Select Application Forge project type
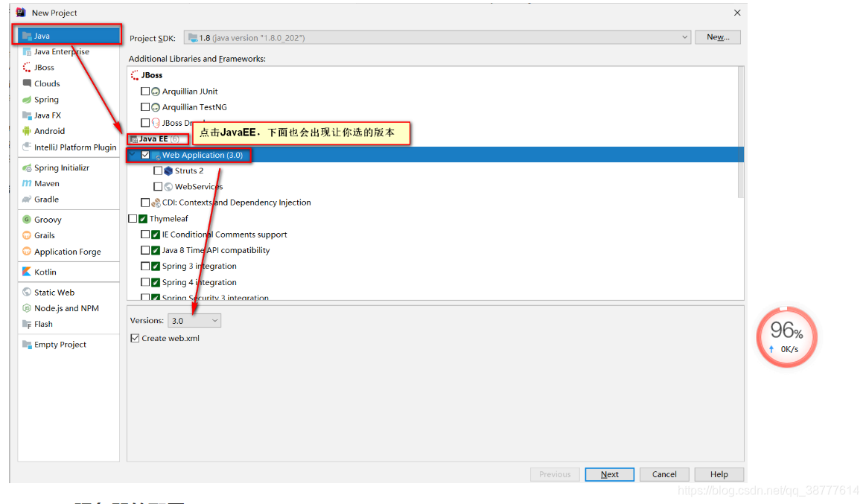 69,252
